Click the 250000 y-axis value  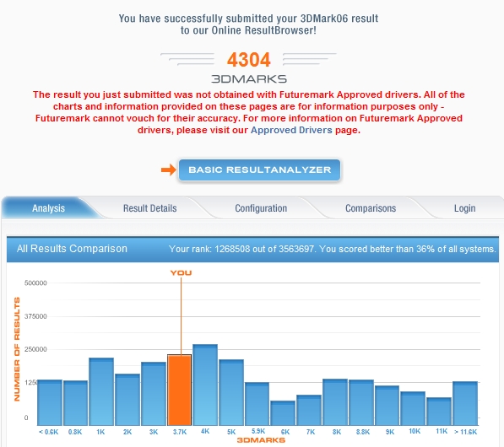pyautogui.click(x=35, y=349)
